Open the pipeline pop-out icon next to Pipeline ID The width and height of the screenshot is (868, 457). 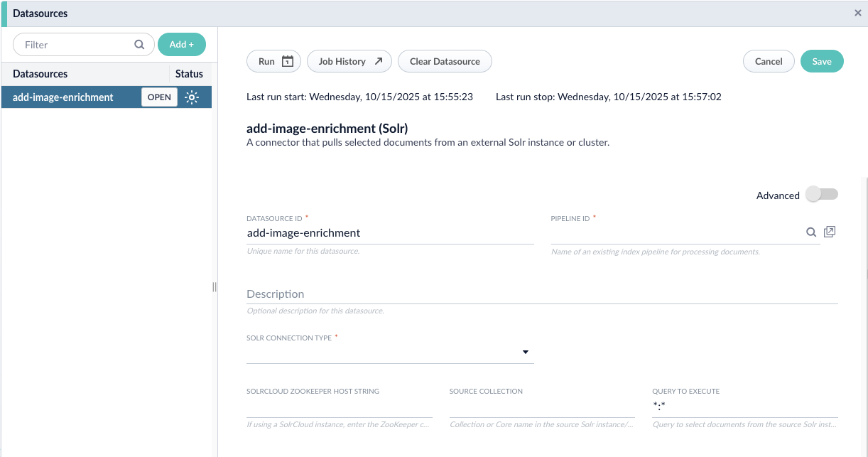click(x=829, y=232)
